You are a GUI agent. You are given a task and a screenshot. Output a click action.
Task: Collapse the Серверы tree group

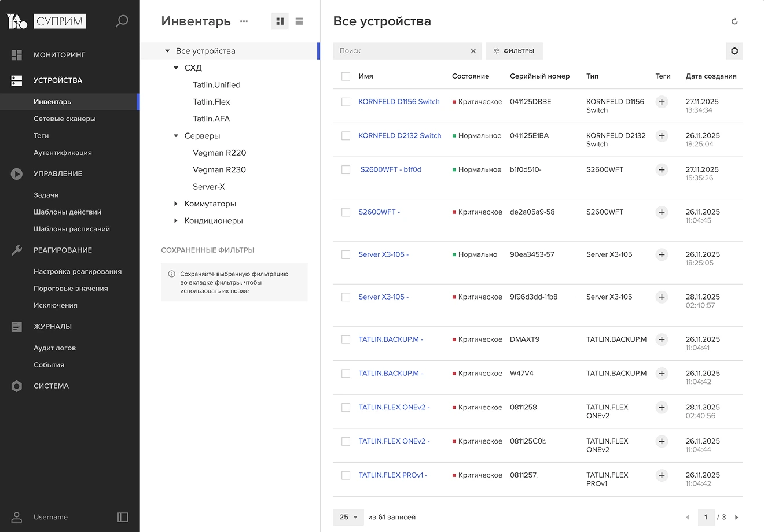(176, 136)
